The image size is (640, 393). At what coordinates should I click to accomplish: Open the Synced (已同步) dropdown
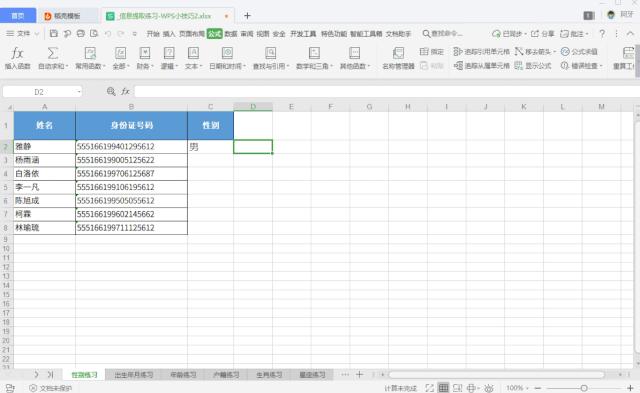pyautogui.click(x=509, y=34)
